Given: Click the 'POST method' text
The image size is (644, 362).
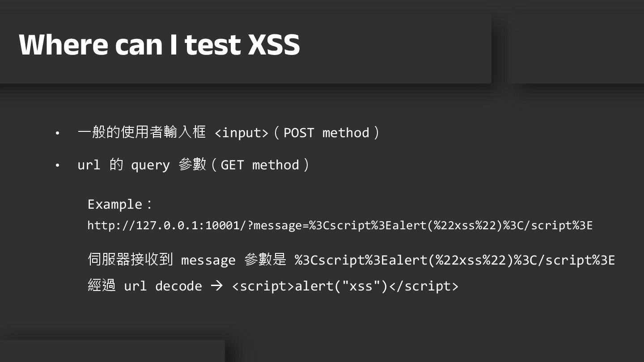Looking at the screenshot, I should pos(326,133).
